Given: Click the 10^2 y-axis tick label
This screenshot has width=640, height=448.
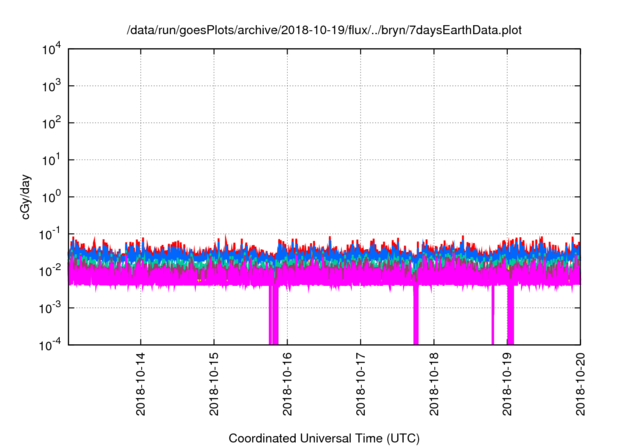Looking at the screenshot, I should (52, 123).
